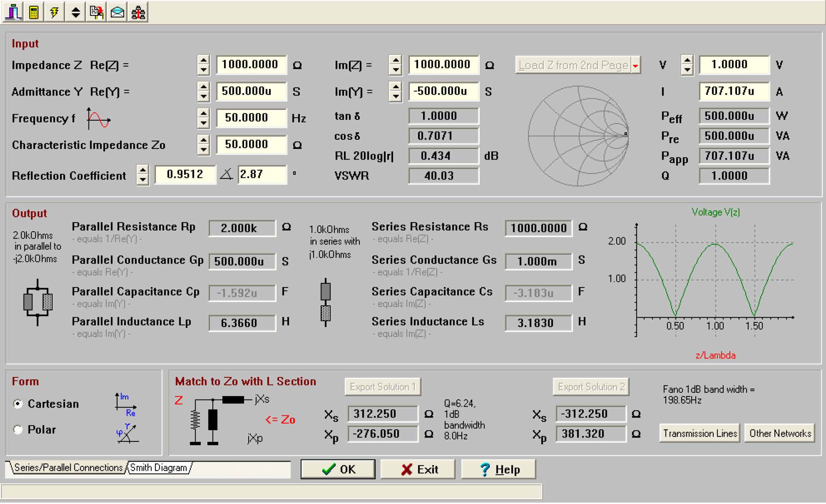Click the Im[Z] spinner arrows
The width and height of the screenshot is (826, 504).
[x=396, y=65]
